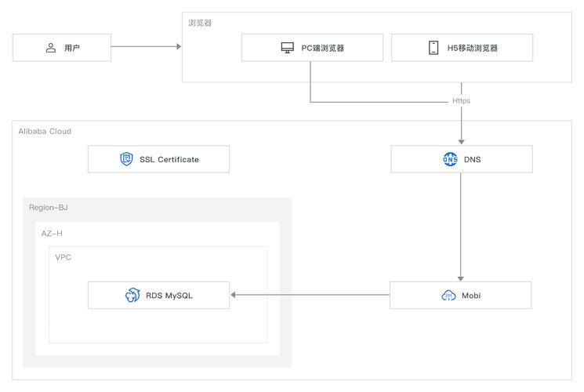Viewport: 584px width, 392px height.
Task: Click the RDS MySQL database icon
Action: (132, 296)
